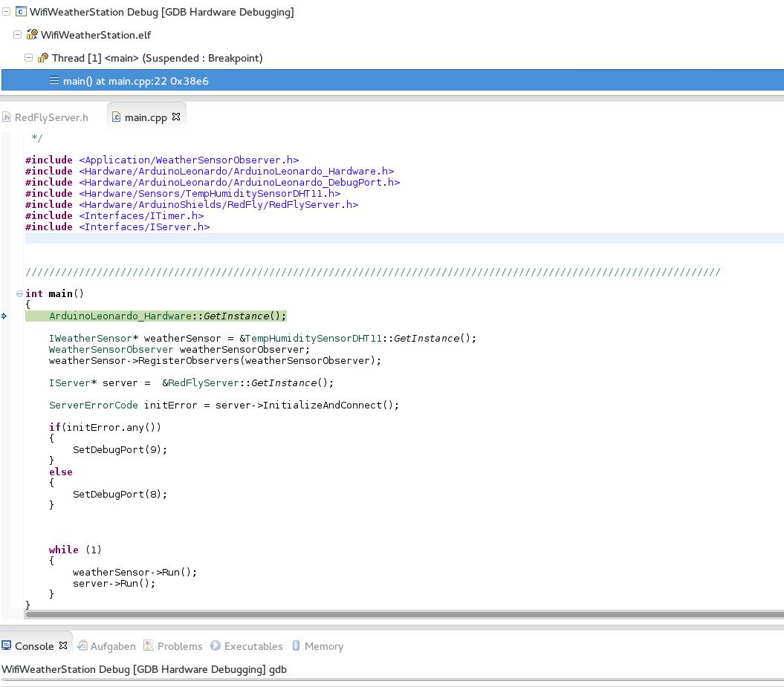The image size is (784, 687).
Task: Click the SetDebugPort(8); line
Action: [120, 494]
